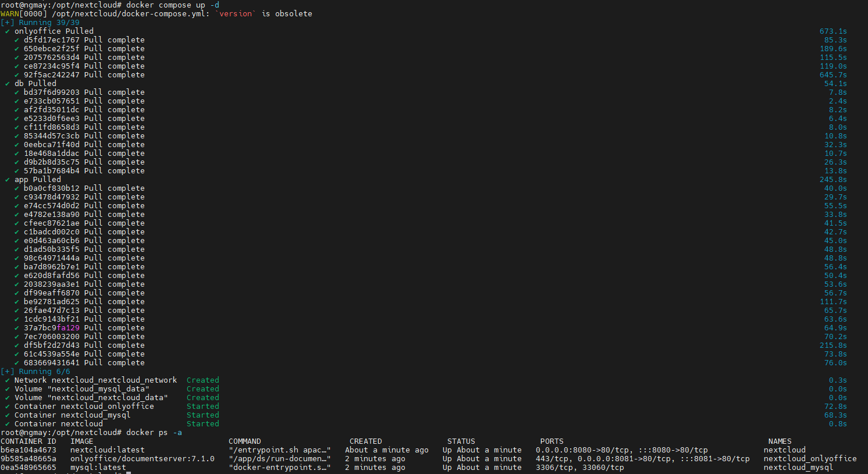
Task: Click layer hash c1badcd002c0
Action: tap(52, 231)
